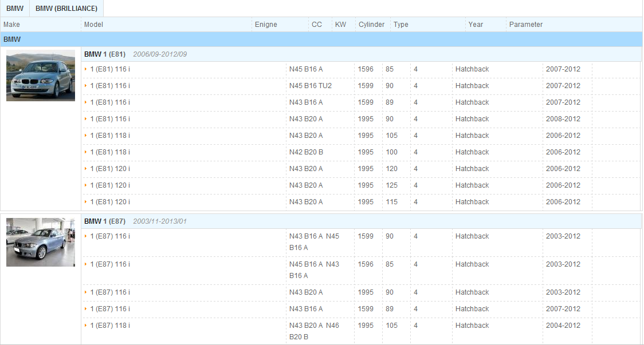The height and width of the screenshot is (345, 644).
Task: Click the arrow beside the 1 (E87) 118 i row
Action: pyautogui.click(x=86, y=326)
